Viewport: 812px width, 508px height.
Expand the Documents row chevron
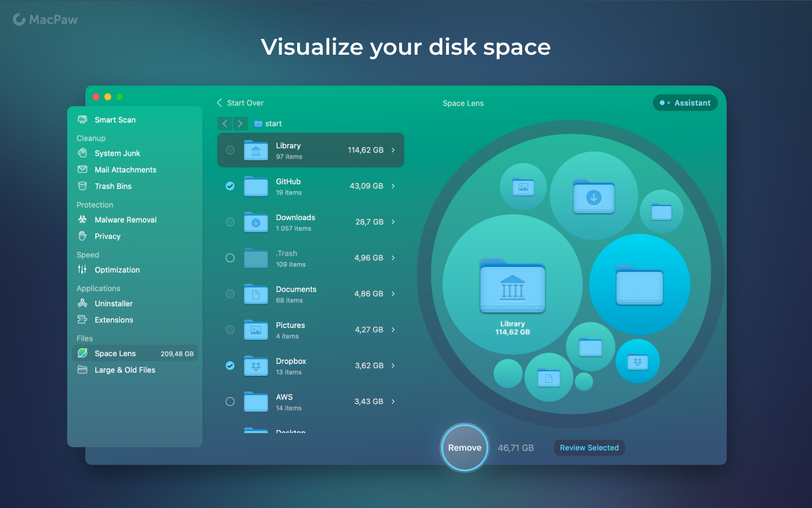pyautogui.click(x=393, y=294)
